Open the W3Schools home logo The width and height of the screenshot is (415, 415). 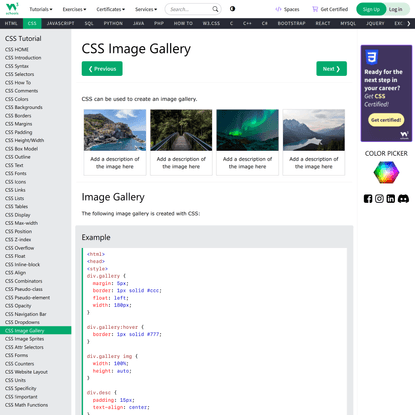click(12, 9)
